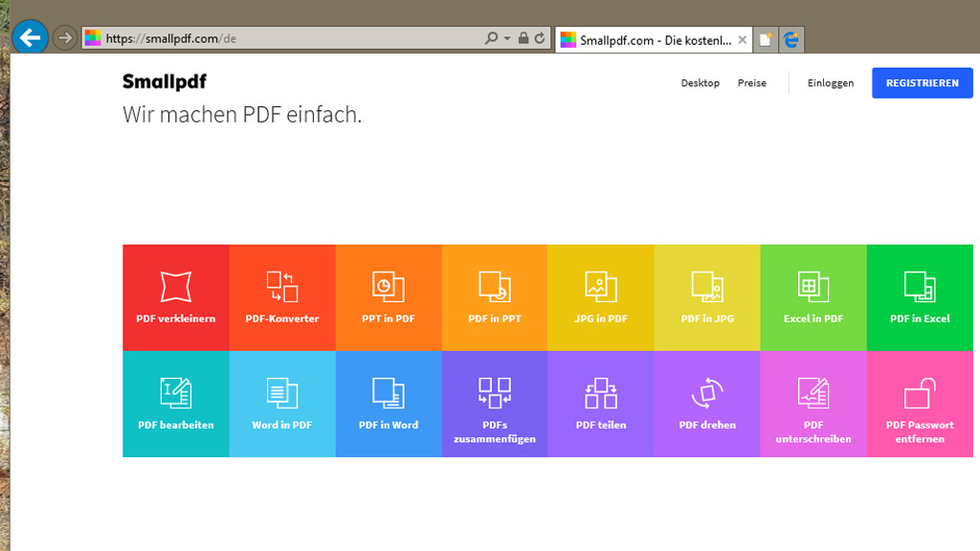
Task: Open the Excel in PDF converter
Action: click(813, 297)
